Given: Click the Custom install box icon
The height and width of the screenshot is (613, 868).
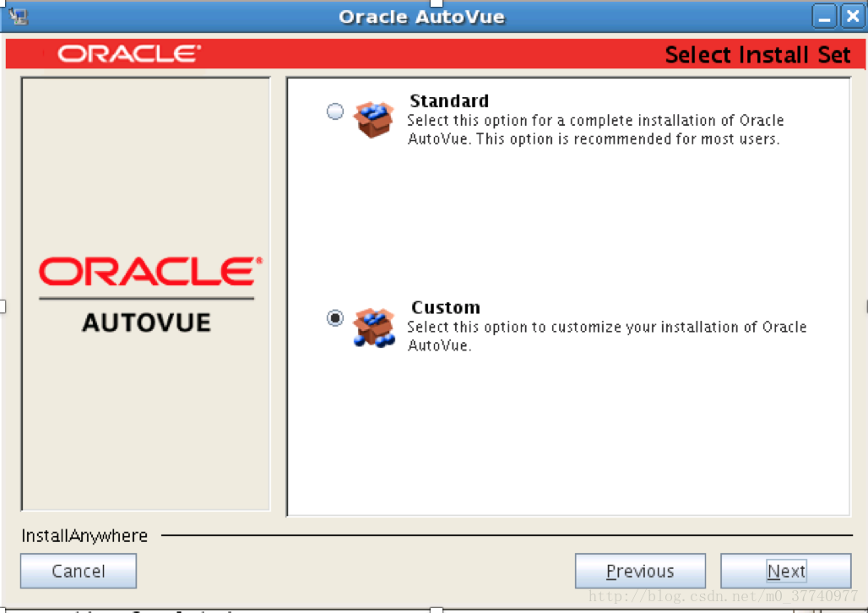Looking at the screenshot, I should 374,328.
